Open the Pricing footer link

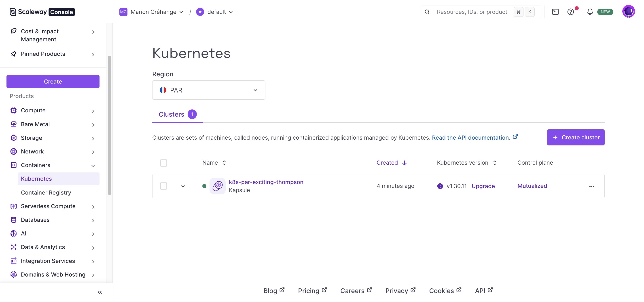click(312, 291)
